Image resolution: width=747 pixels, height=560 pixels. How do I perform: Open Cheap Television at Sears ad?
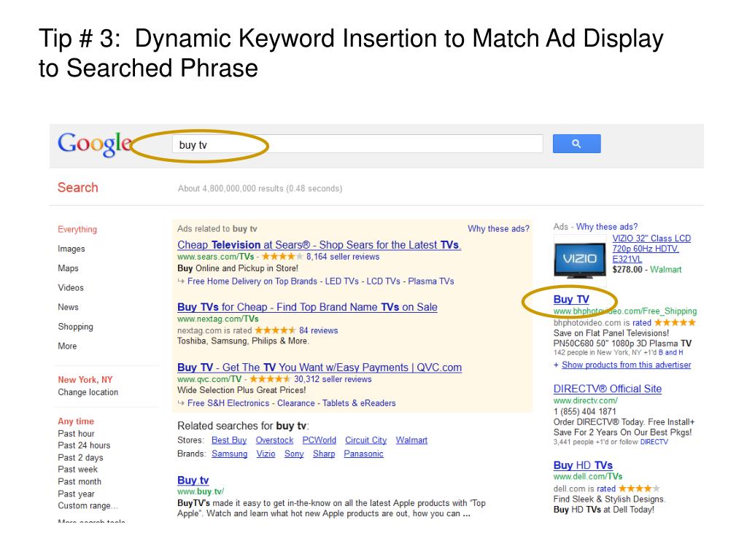[320, 245]
